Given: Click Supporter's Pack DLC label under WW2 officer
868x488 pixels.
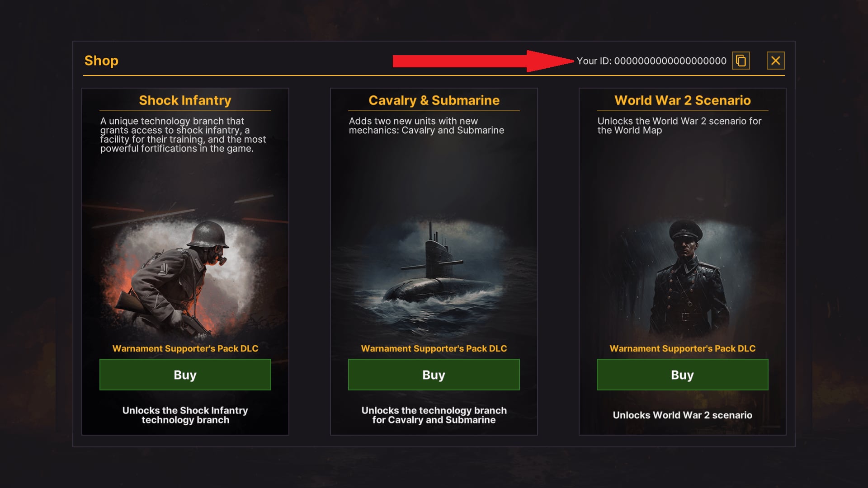Looking at the screenshot, I should [x=682, y=348].
